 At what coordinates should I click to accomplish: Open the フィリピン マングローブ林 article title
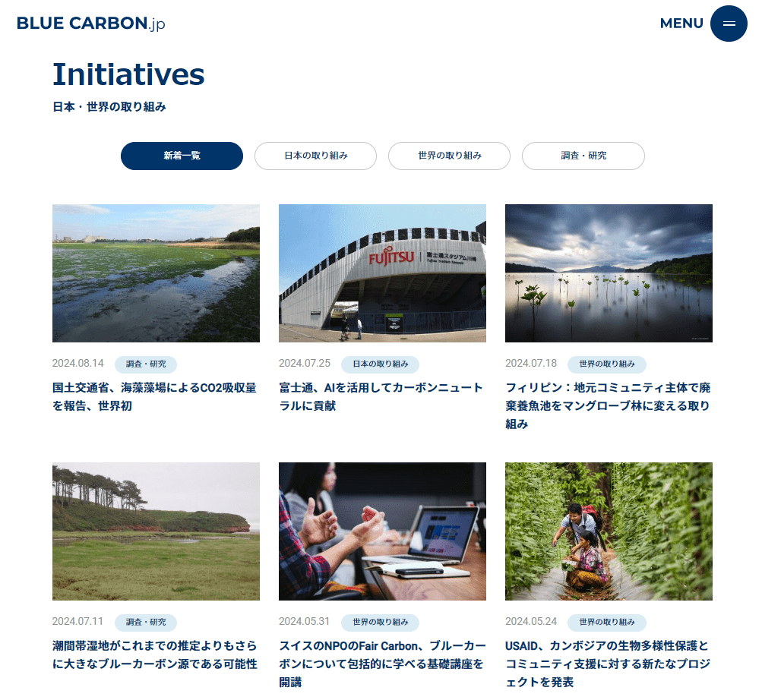[608, 405]
